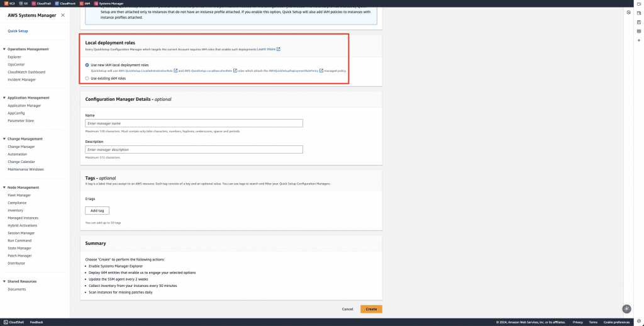Open Documents under Shared Resources
Image resolution: width=644 pixels, height=326 pixels.
pyautogui.click(x=17, y=289)
